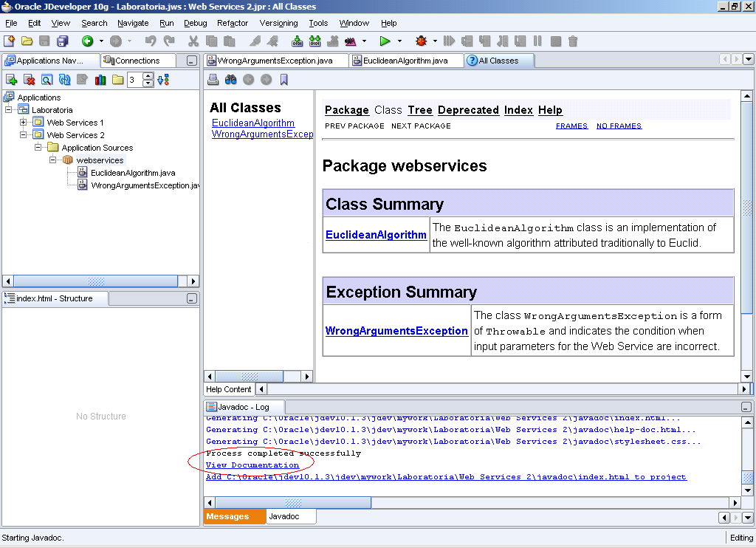Increase the navigator number spinner with the up arrow
This screenshot has height=548, width=756.
tap(148, 76)
